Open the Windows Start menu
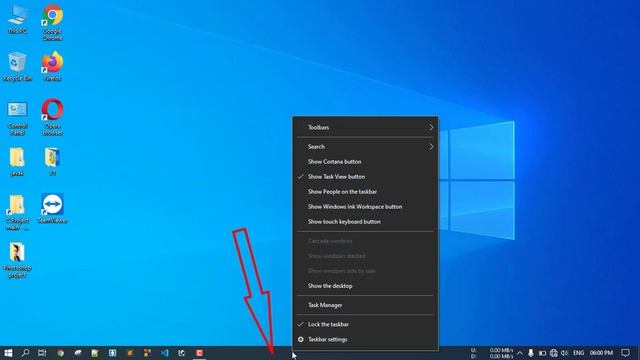Screen dimensions: 640x360 [8, 353]
